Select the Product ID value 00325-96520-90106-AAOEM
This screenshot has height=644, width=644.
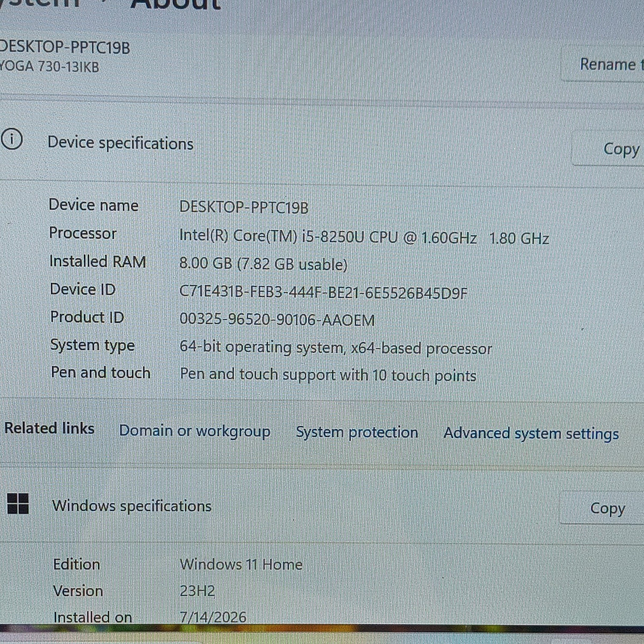pos(277,320)
